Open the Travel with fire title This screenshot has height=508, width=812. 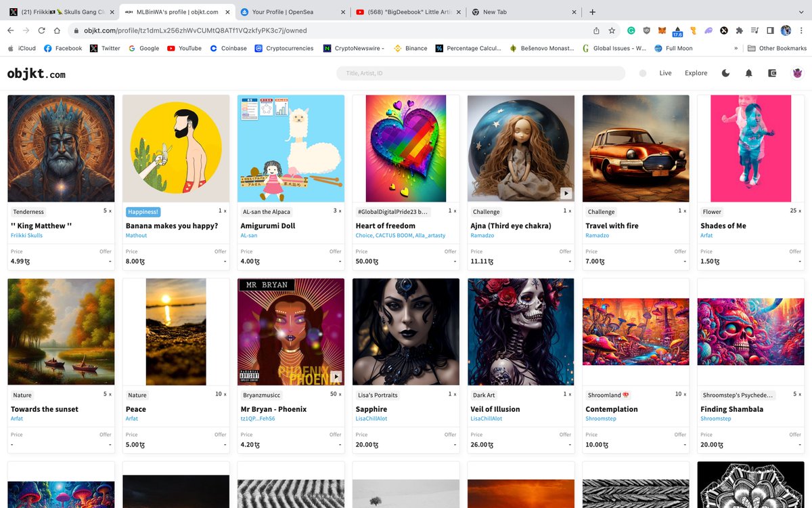tap(612, 226)
